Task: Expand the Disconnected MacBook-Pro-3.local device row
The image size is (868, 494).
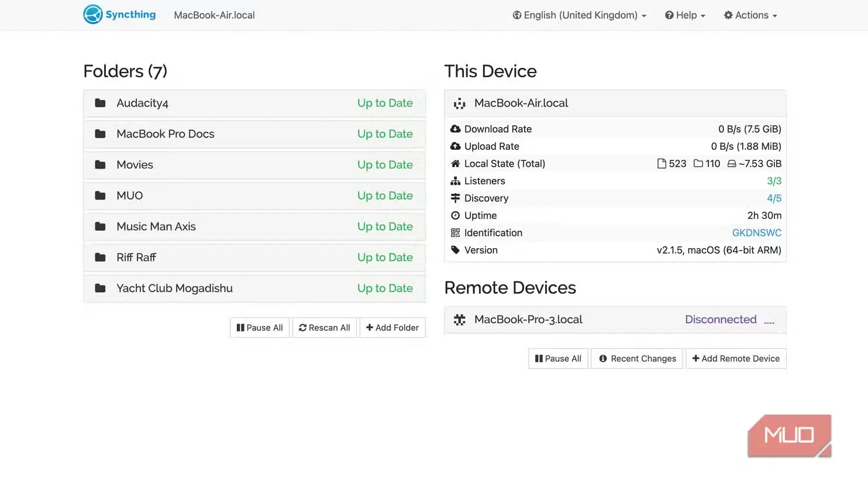Action: tap(615, 320)
